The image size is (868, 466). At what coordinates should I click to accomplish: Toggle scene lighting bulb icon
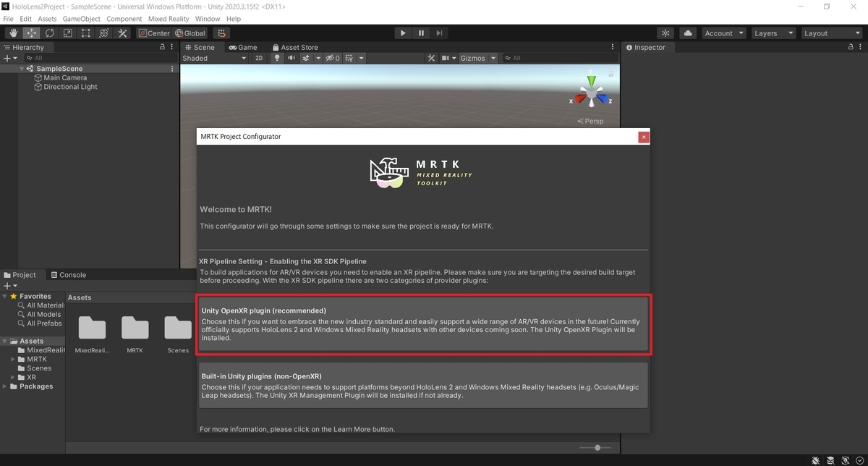point(276,58)
